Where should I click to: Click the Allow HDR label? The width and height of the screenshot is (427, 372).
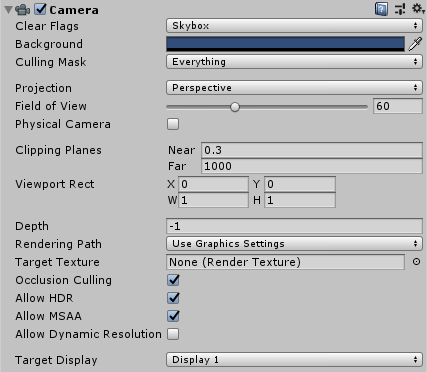(x=44, y=298)
